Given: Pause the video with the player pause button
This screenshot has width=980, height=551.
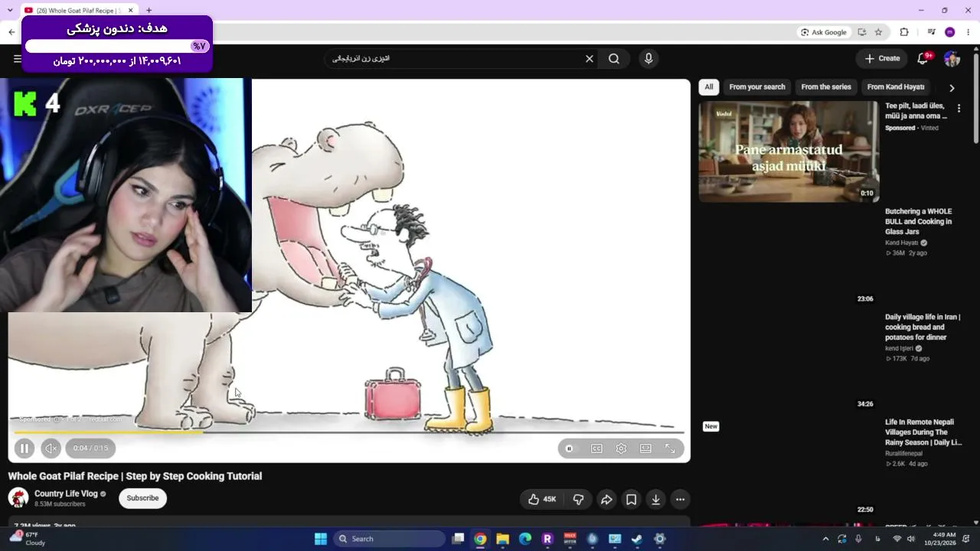Looking at the screenshot, I should 24,448.
